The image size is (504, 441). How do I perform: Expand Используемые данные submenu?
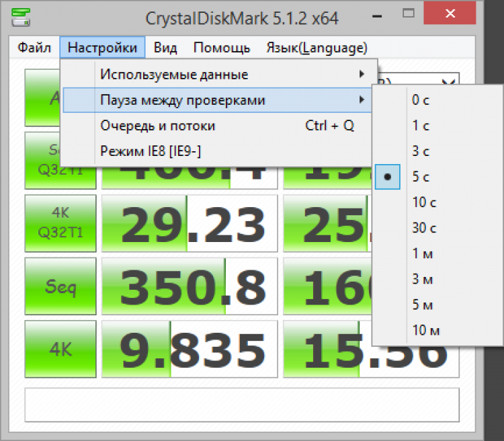tap(217, 75)
